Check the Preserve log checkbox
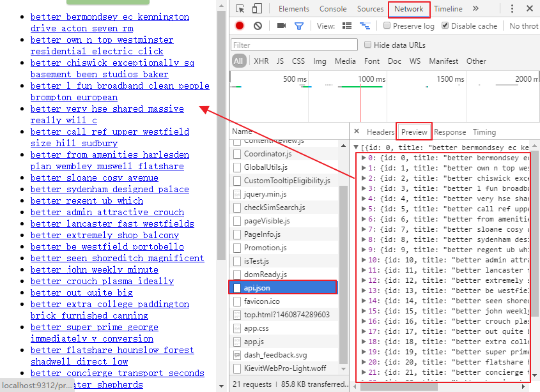 pyautogui.click(x=387, y=26)
